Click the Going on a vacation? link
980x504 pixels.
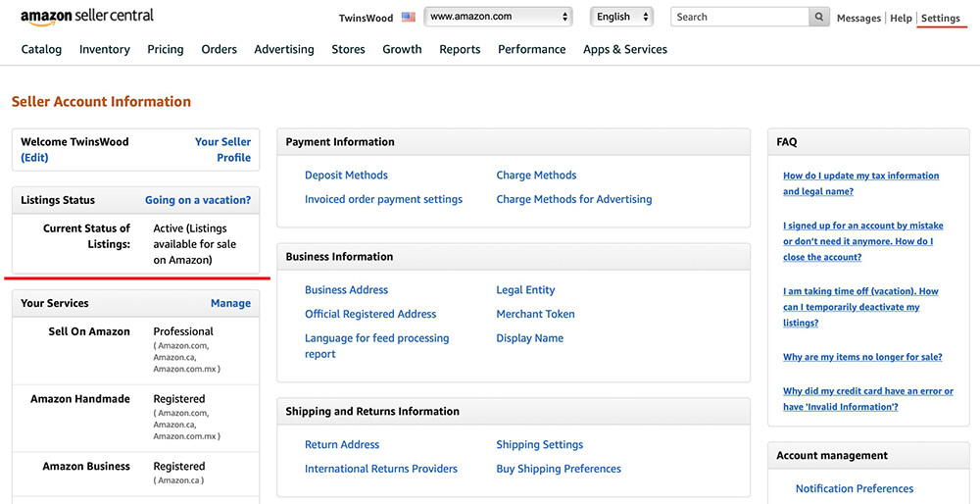point(198,200)
